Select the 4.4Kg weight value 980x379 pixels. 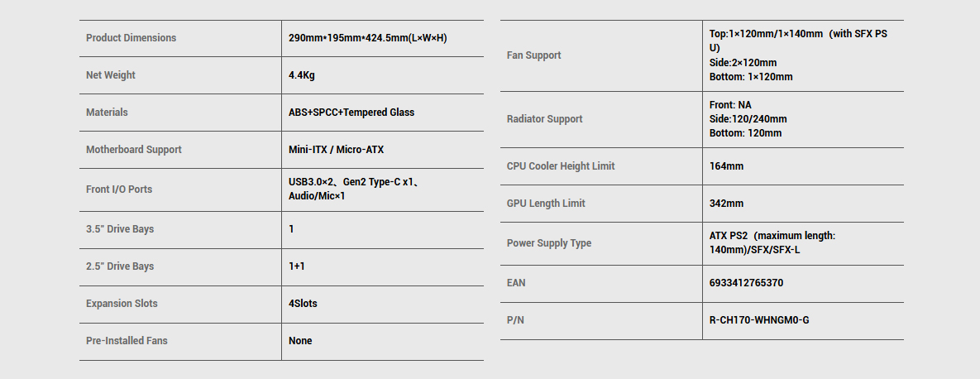(x=301, y=75)
